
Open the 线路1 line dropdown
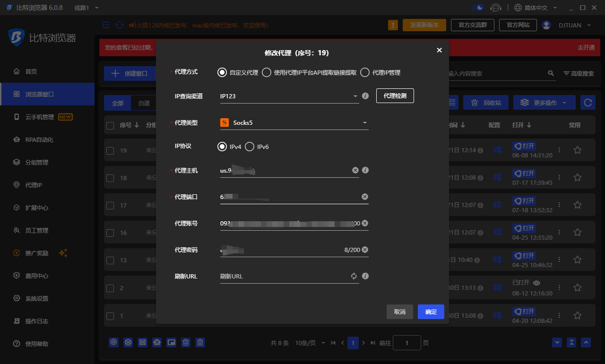pos(86,8)
